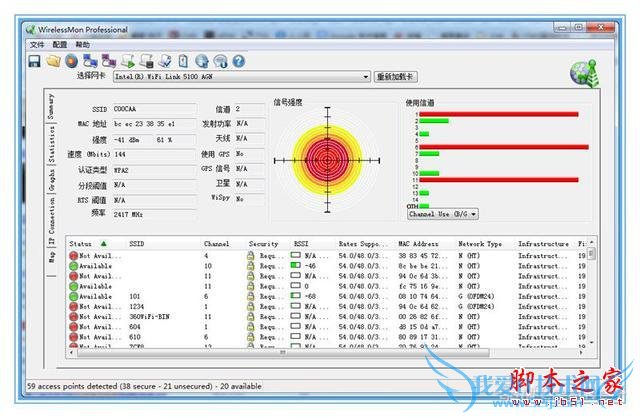Viewport: 640px width, 418px height.
Task: Open Help via blue question mark icon
Action: coord(239,61)
